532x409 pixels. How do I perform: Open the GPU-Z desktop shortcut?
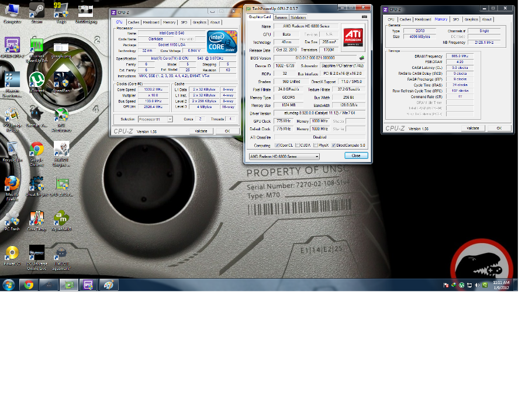pyautogui.click(x=61, y=186)
